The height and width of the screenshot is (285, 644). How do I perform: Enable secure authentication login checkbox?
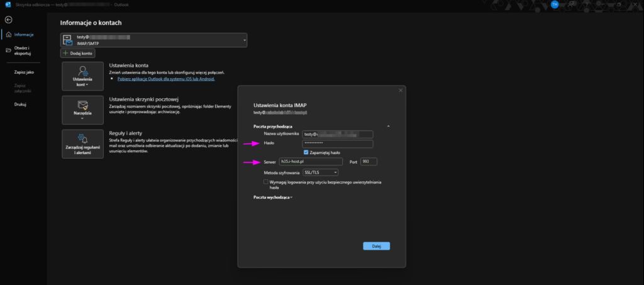click(x=267, y=182)
